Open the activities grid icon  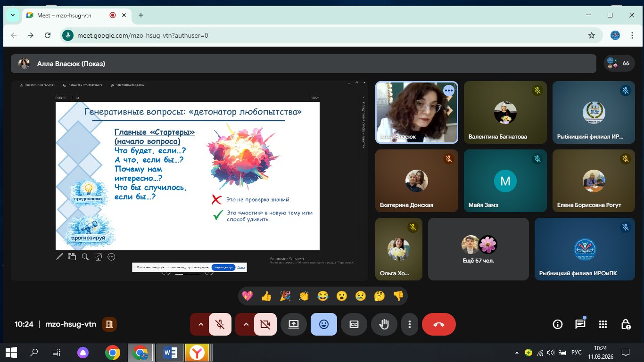603,324
